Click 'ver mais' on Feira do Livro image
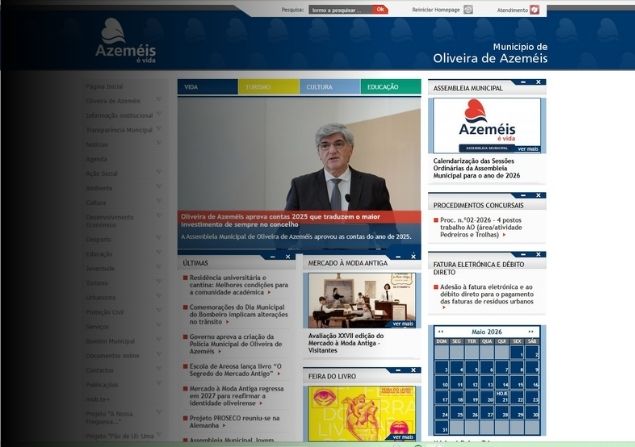This screenshot has height=447, width=635. (x=403, y=437)
